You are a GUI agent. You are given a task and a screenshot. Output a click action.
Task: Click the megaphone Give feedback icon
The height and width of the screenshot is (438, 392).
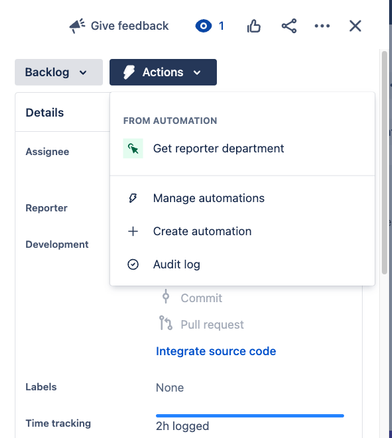click(x=77, y=26)
